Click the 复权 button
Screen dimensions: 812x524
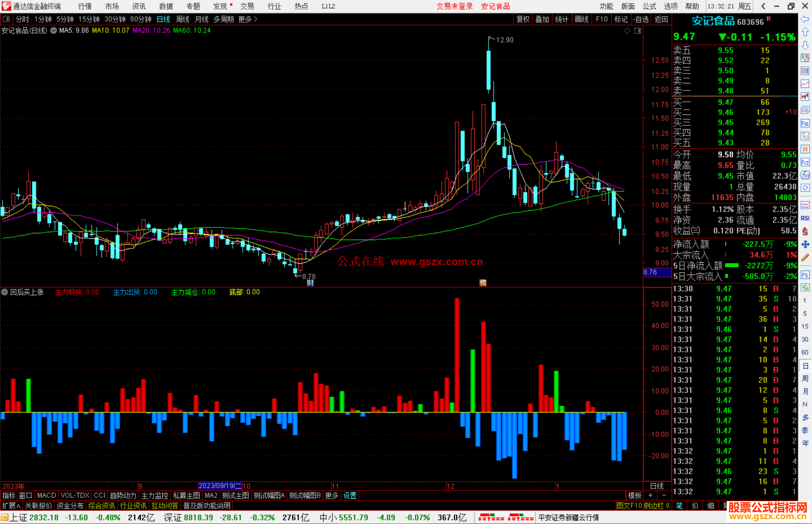point(523,19)
